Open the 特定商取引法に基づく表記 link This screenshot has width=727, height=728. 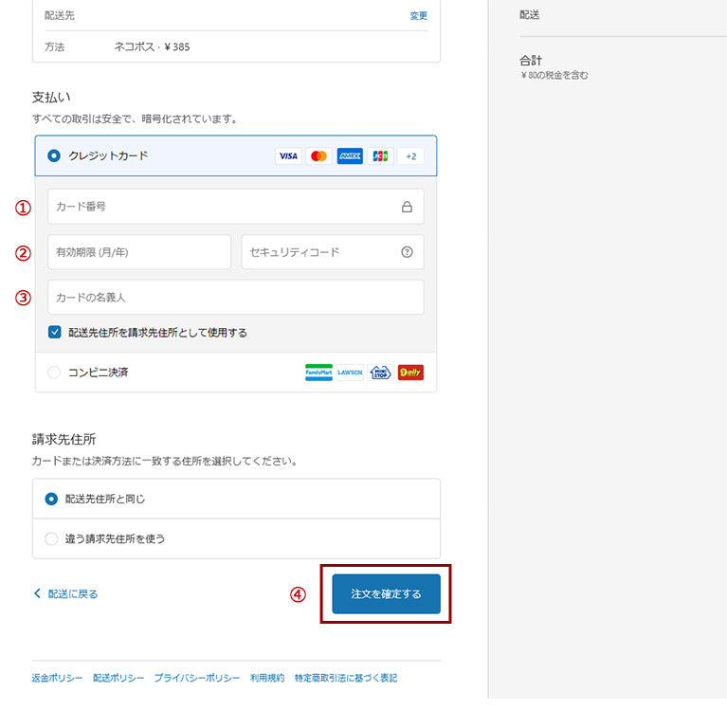346,678
